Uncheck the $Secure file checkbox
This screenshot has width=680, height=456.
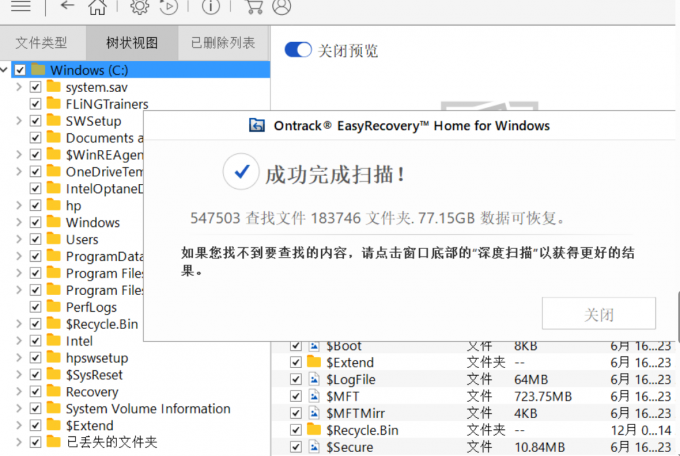pos(296,447)
